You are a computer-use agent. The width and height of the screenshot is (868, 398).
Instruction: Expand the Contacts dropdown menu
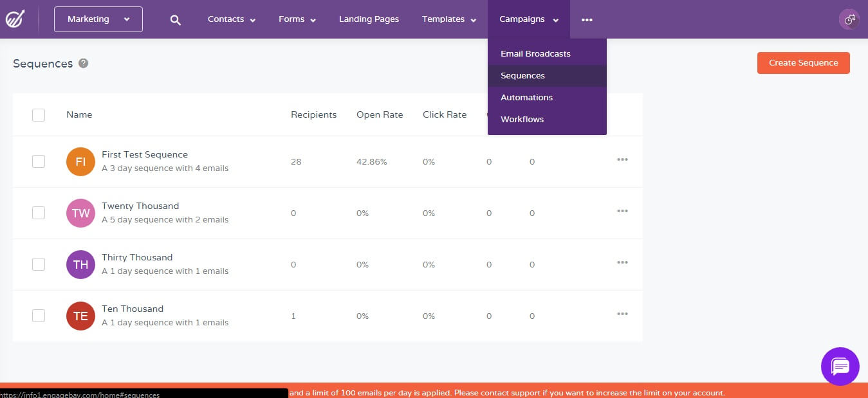point(231,19)
